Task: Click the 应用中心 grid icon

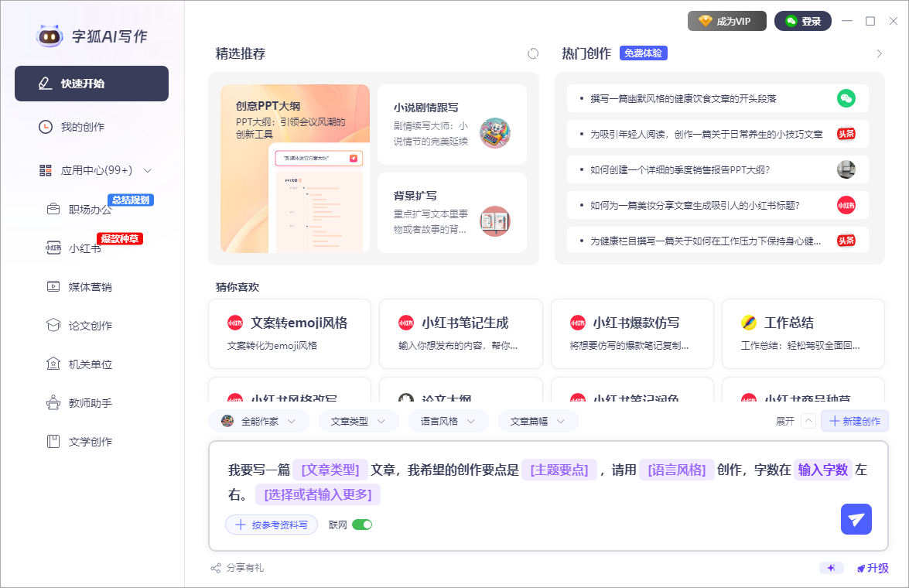Action: [45, 170]
